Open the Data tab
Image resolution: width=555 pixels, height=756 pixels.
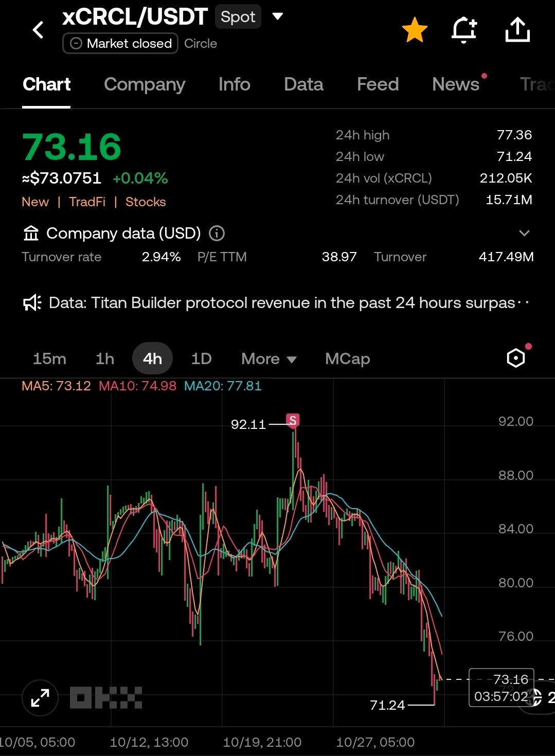tap(304, 84)
